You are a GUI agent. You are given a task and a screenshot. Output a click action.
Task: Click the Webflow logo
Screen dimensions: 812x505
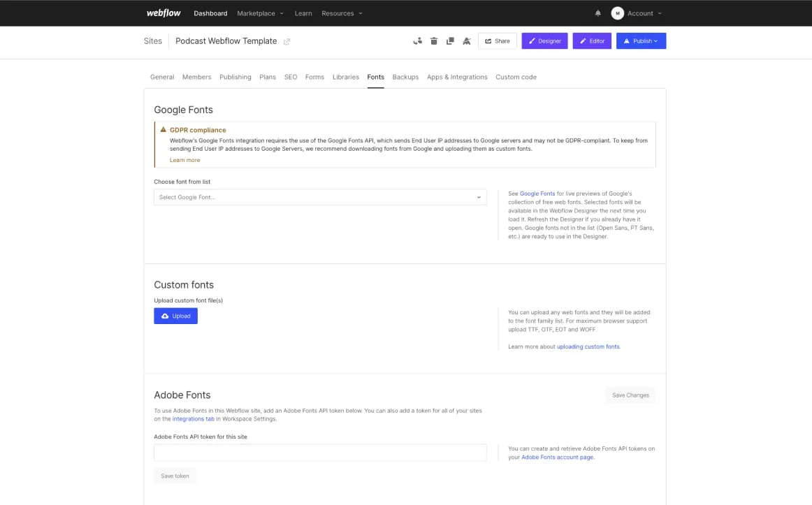tap(163, 13)
